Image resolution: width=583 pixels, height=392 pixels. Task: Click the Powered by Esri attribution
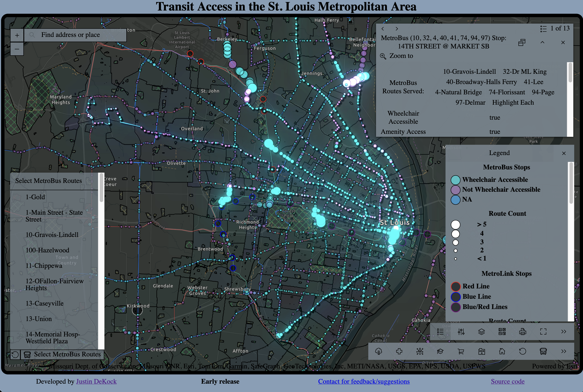pos(555,366)
